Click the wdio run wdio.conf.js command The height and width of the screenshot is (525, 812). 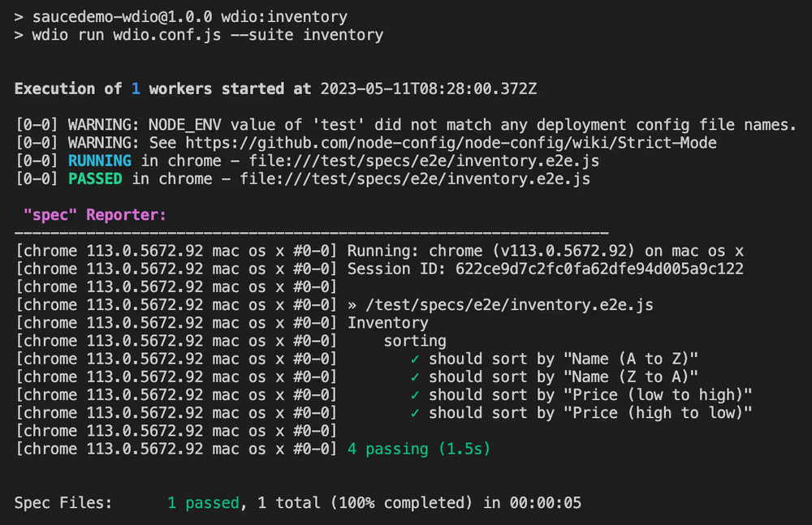click(208, 35)
